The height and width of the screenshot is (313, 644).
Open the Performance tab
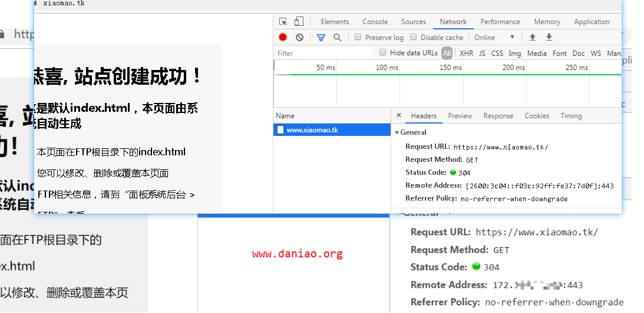(x=500, y=22)
